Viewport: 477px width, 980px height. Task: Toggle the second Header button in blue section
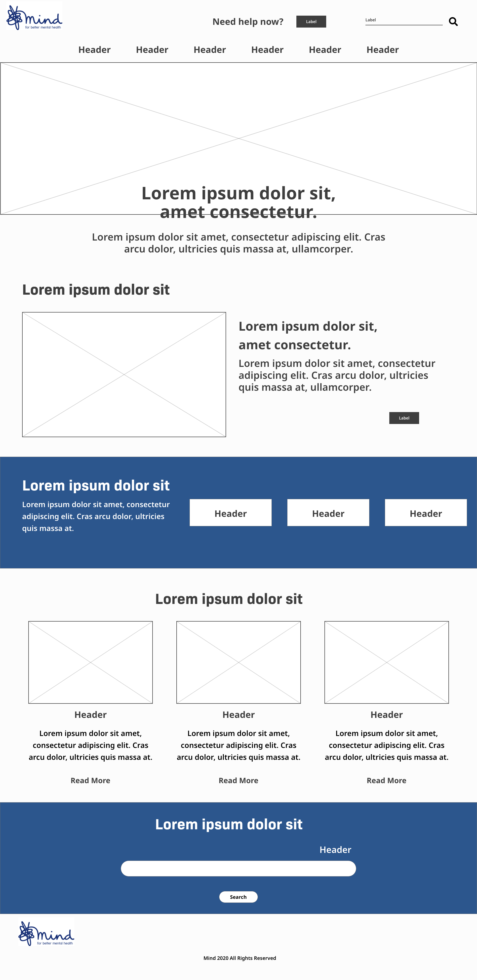(x=328, y=513)
